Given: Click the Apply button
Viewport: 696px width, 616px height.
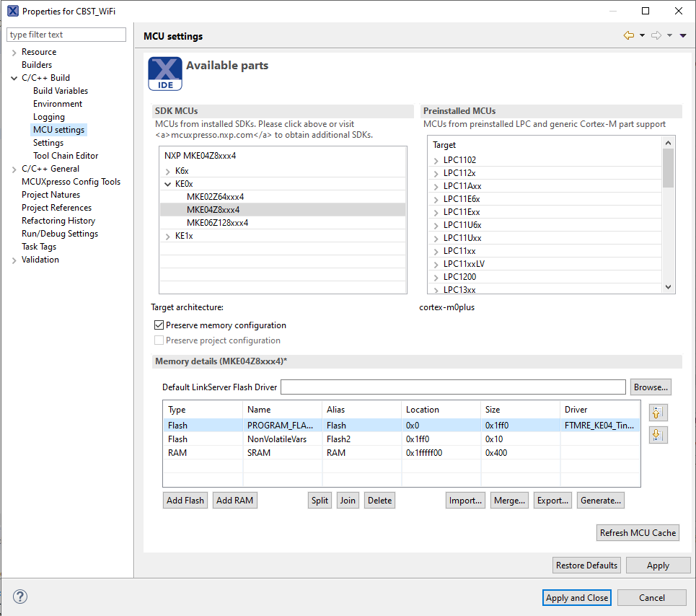Looking at the screenshot, I should tap(658, 566).
